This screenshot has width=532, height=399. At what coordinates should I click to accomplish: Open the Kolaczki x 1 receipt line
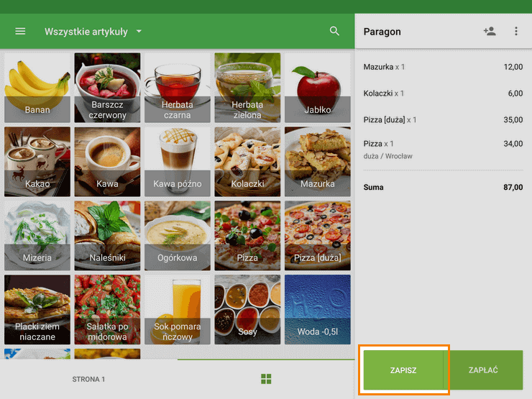coord(443,93)
